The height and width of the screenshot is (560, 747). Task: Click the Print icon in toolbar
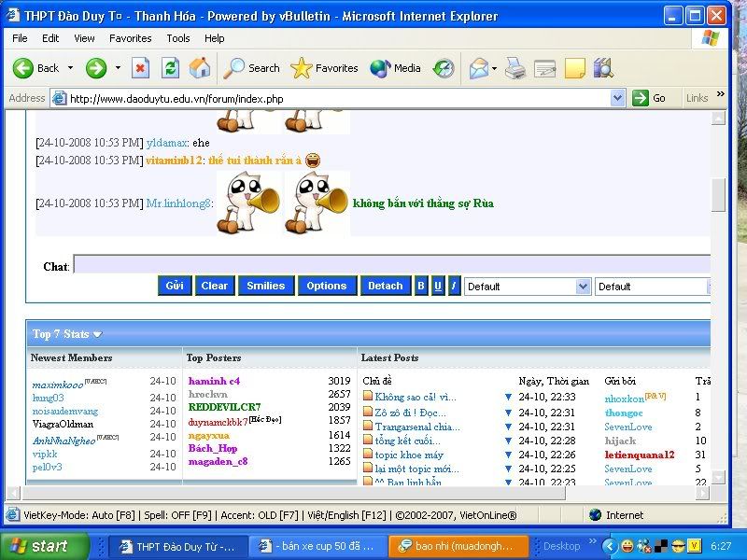(514, 68)
